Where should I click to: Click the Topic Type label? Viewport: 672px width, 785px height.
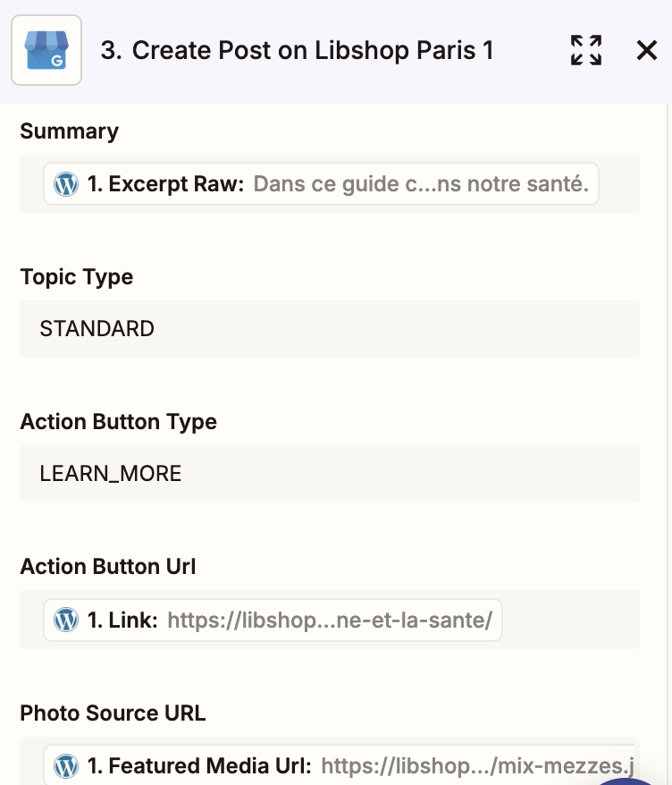pos(77,277)
